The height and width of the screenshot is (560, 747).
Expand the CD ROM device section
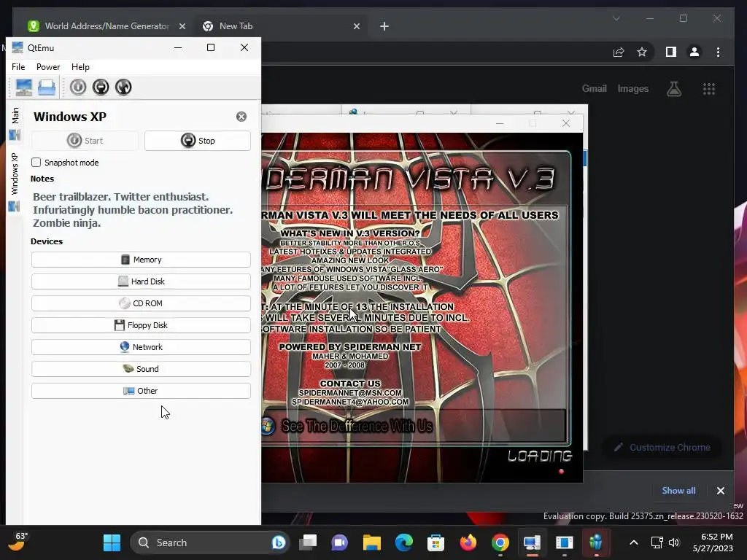point(141,303)
